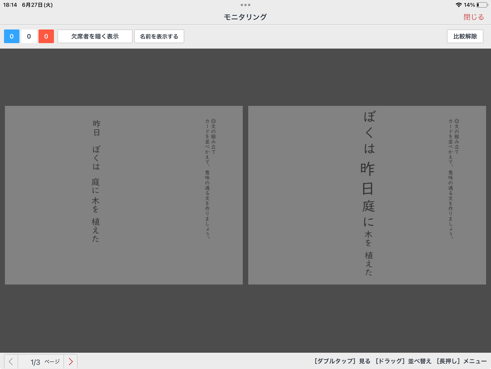
Task: Tap the red counter badge
Action: tap(46, 36)
